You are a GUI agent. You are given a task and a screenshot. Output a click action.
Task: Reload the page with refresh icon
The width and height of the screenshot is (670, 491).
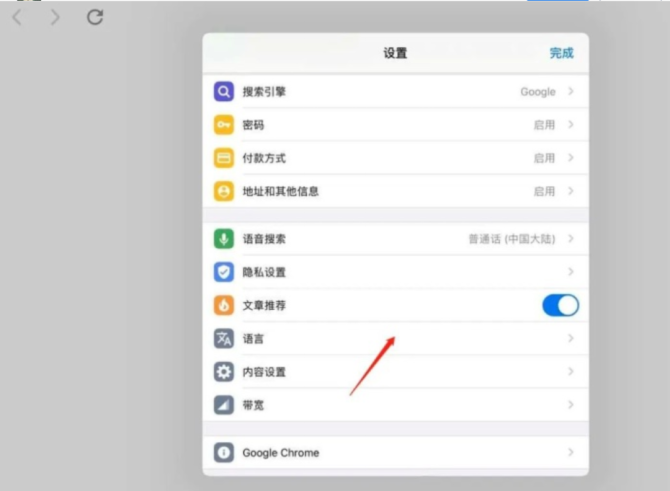95,17
